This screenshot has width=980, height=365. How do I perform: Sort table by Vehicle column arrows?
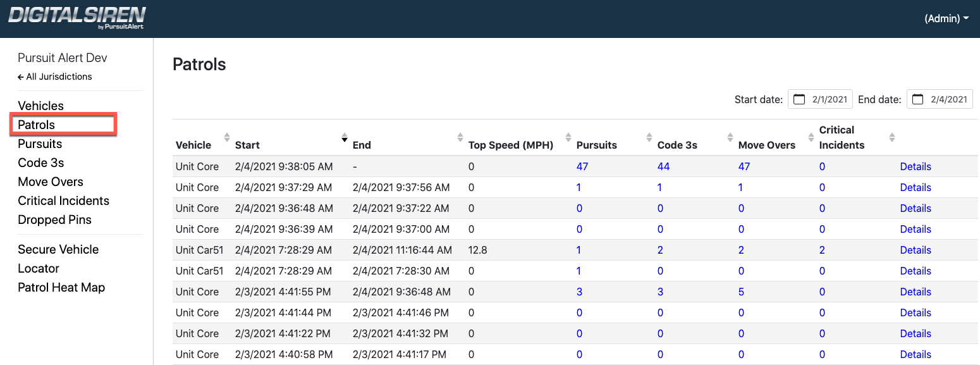click(x=228, y=137)
